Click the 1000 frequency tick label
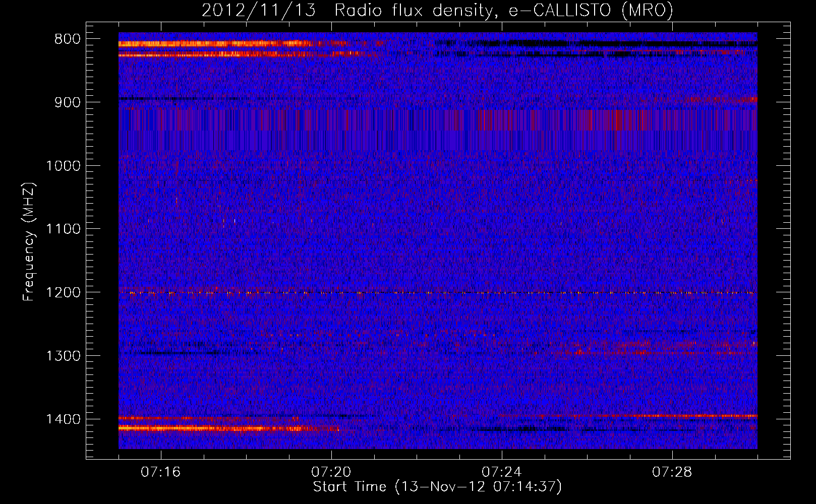Screen dimensions: 816x504 click(63, 166)
